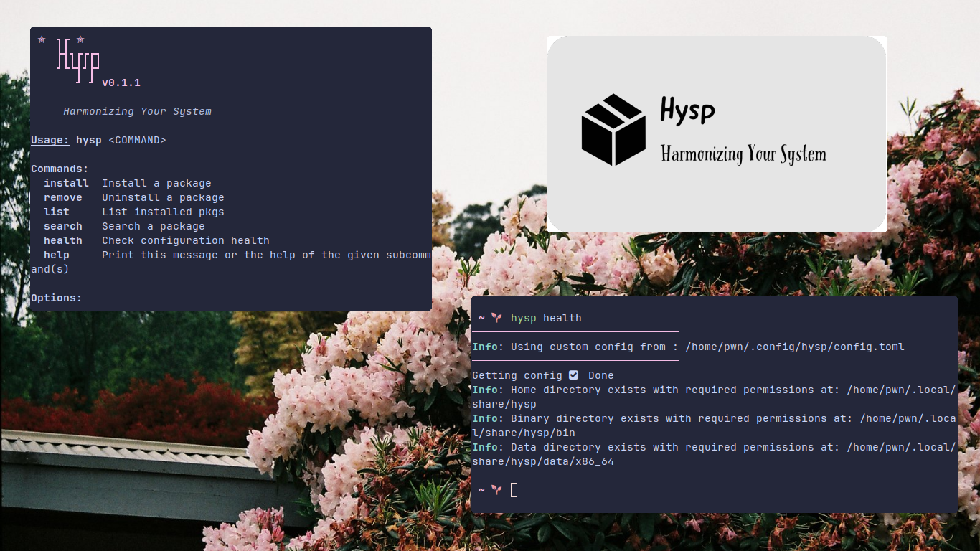The width and height of the screenshot is (980, 551).
Task: Click the 'health' command in the Commands list
Action: pos(63,240)
